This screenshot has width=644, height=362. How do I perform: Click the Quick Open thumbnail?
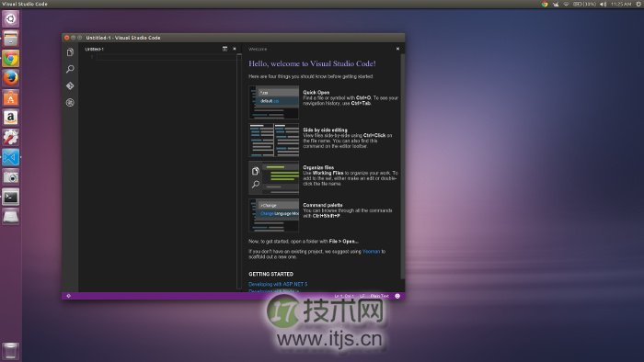(273, 102)
